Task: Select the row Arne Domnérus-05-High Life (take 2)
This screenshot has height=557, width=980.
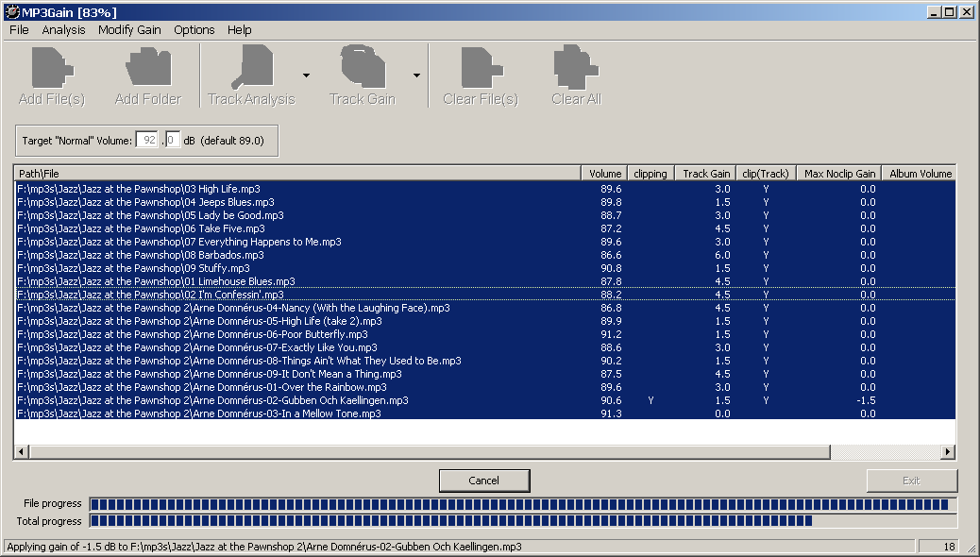Action: click(485, 321)
